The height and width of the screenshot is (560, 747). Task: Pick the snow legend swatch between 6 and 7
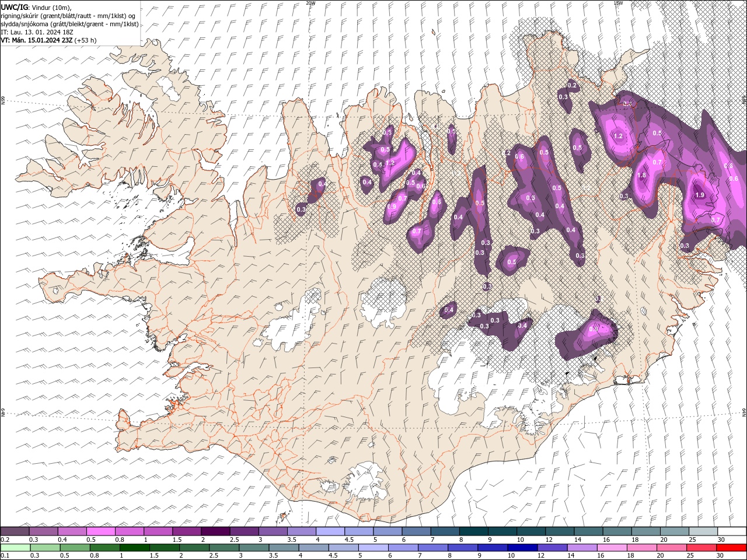[416, 531]
